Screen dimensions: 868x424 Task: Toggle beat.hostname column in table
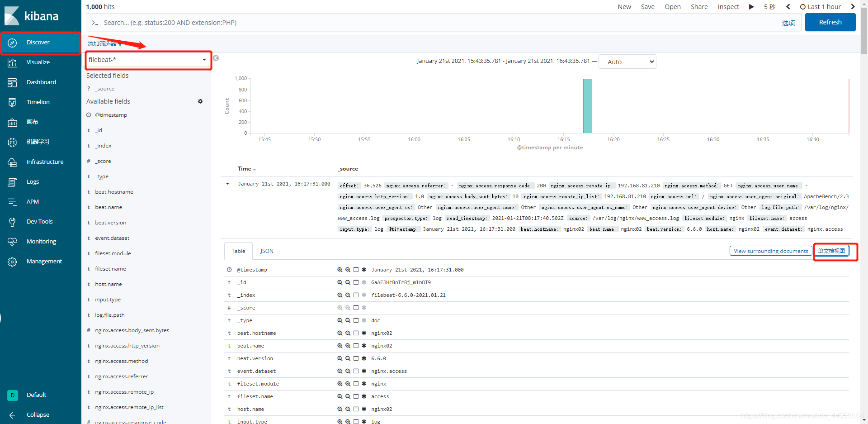(x=356, y=333)
